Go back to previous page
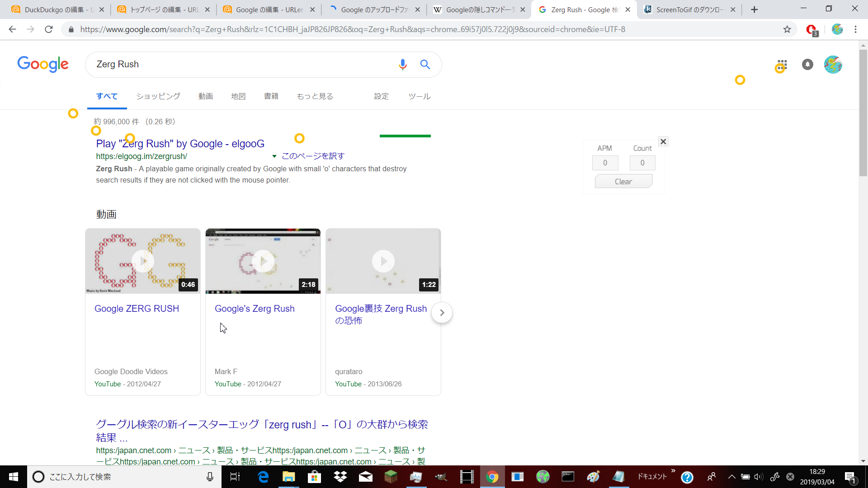 (x=12, y=29)
